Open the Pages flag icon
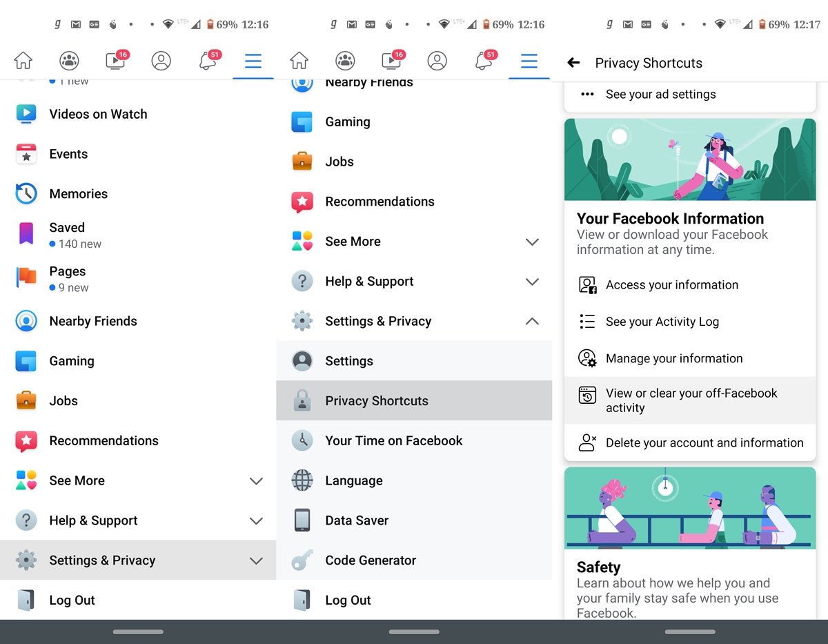The height and width of the screenshot is (644, 828). coord(26,278)
